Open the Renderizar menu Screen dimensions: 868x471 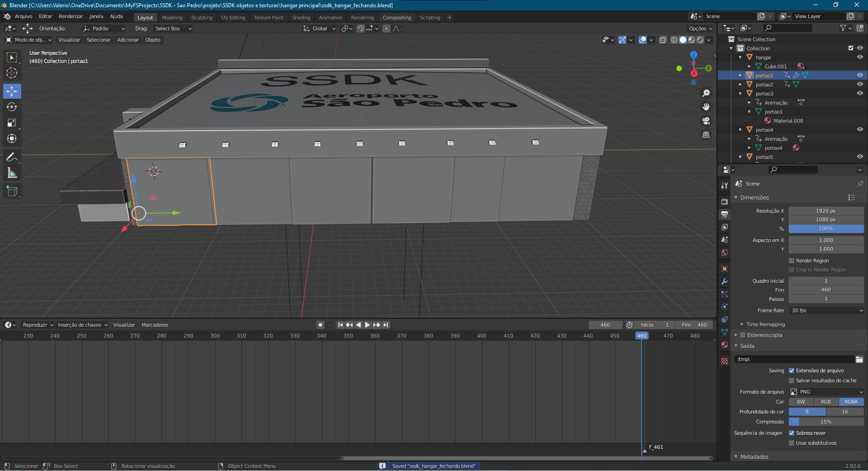point(71,16)
